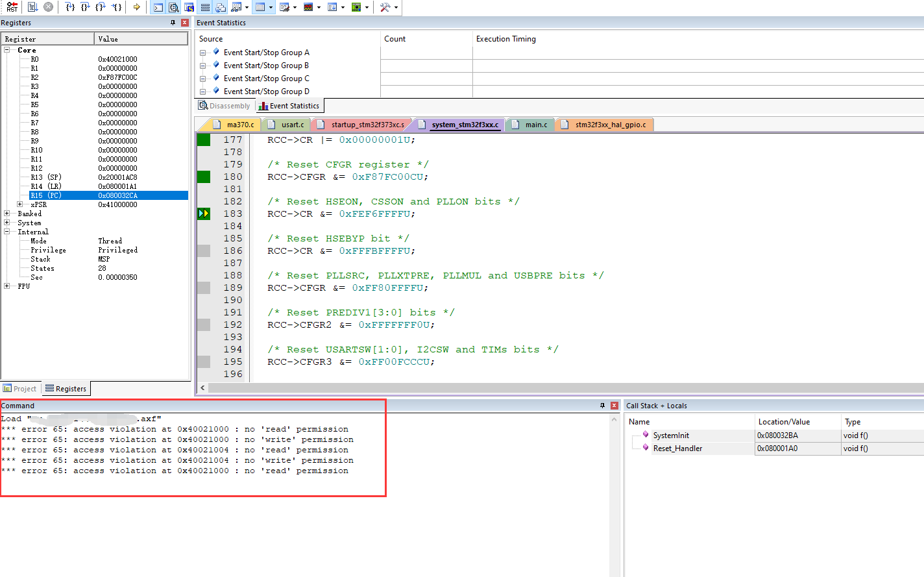Image resolution: width=924 pixels, height=577 pixels.
Task: Expand the xPSR register node
Action: click(20, 204)
